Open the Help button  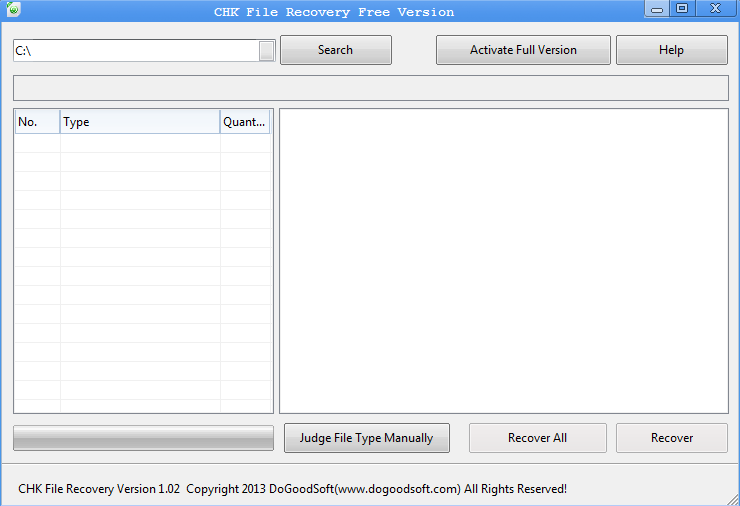click(671, 50)
